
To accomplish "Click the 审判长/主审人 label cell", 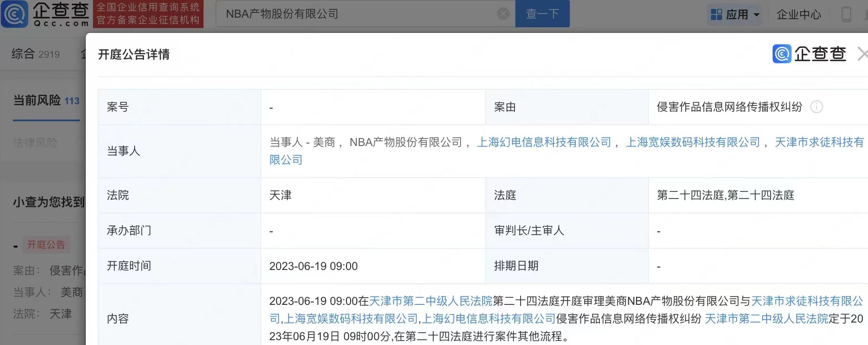I will click(x=567, y=231).
